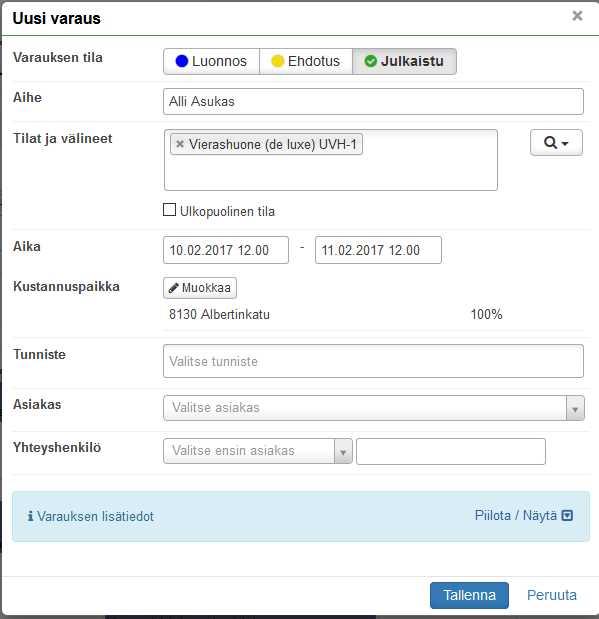This screenshot has height=619, width=599.
Task: Remove the Vierashuone (de luxe) UVH-1 tag
Action: click(180, 144)
